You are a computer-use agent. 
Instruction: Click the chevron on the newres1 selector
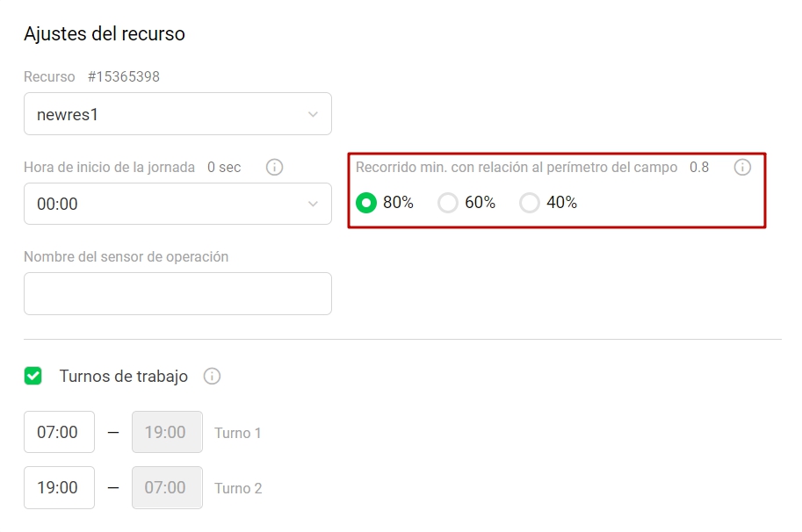(313, 113)
